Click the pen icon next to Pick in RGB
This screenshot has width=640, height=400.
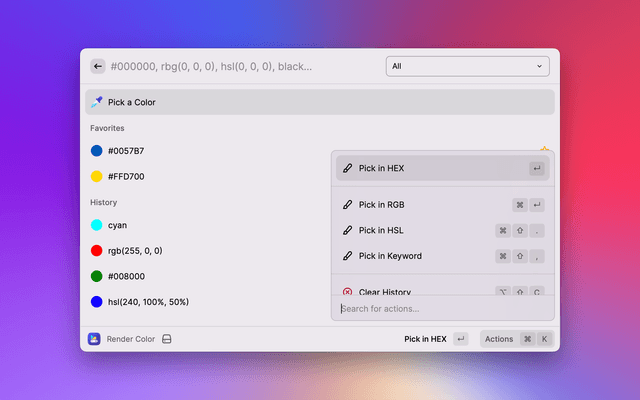[x=347, y=205]
